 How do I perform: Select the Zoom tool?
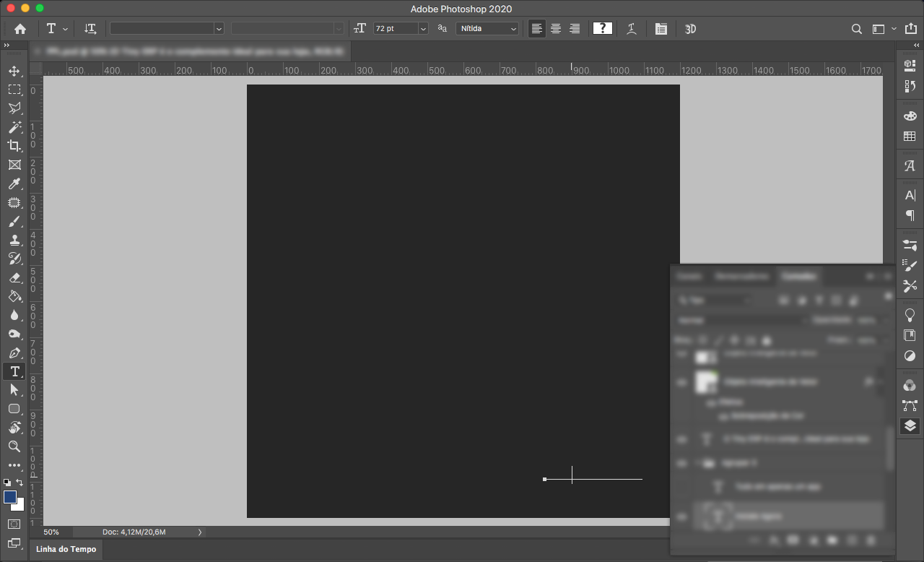(14, 446)
